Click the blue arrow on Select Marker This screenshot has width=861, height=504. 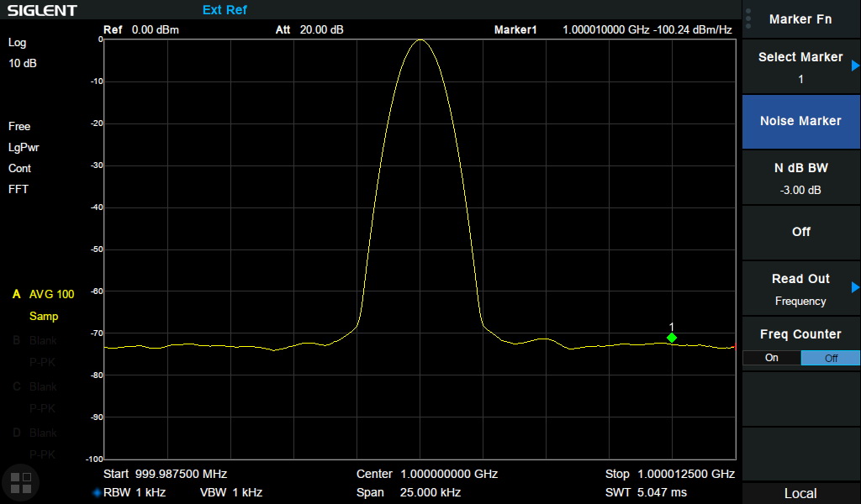point(855,66)
